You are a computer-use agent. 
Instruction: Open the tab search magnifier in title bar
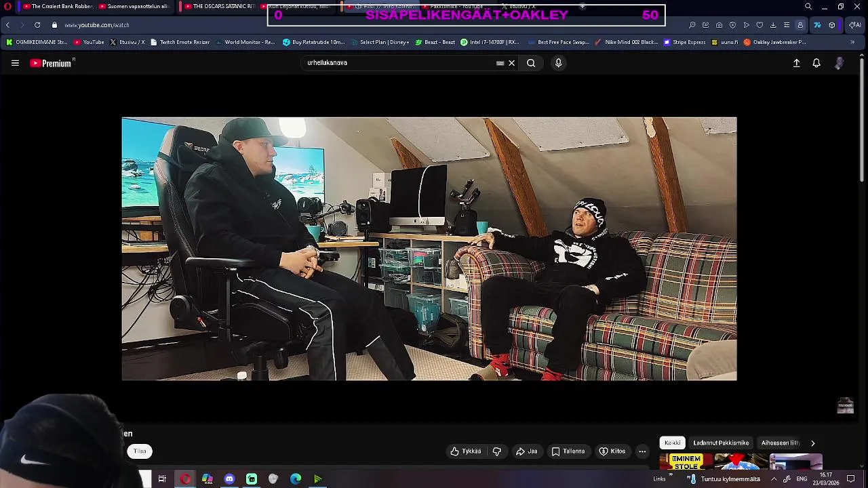(x=808, y=7)
